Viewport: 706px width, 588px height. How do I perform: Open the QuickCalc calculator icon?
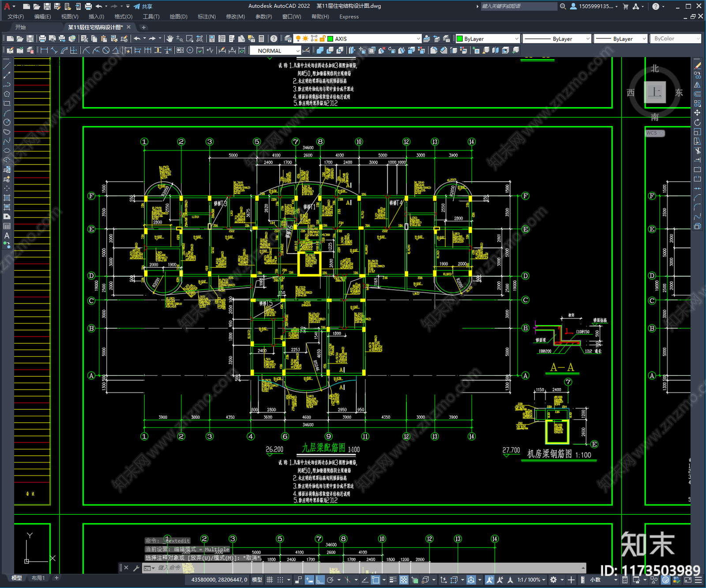(x=261, y=39)
